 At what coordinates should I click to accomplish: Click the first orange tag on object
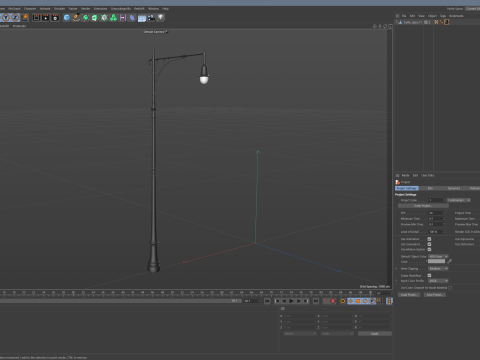436,22
